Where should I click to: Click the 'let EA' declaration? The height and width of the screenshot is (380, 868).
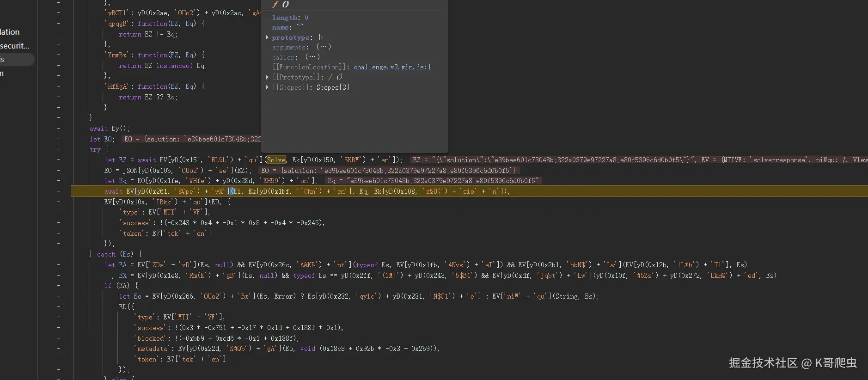pos(115,265)
